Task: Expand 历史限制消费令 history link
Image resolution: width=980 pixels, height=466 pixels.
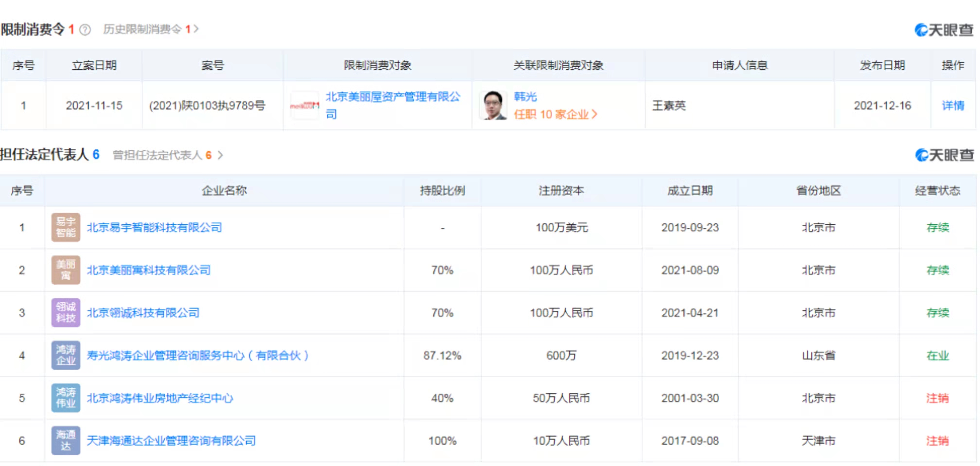Action: 151,29
